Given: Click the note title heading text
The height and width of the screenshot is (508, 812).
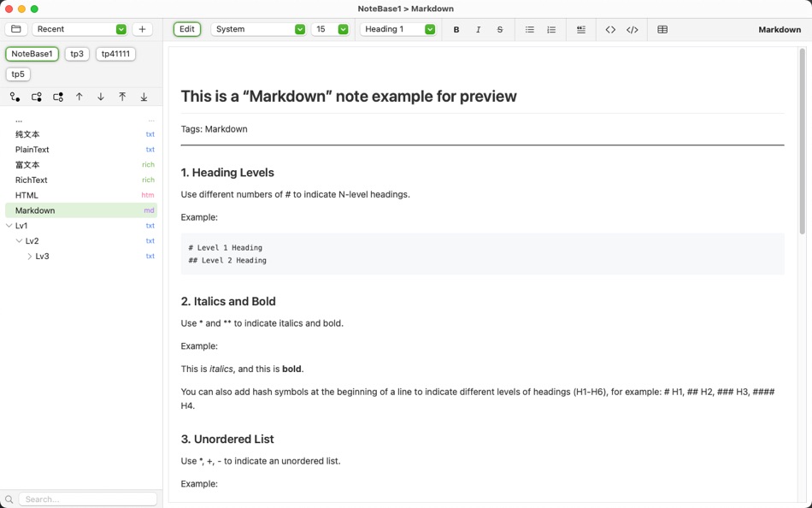Looking at the screenshot, I should click(349, 97).
